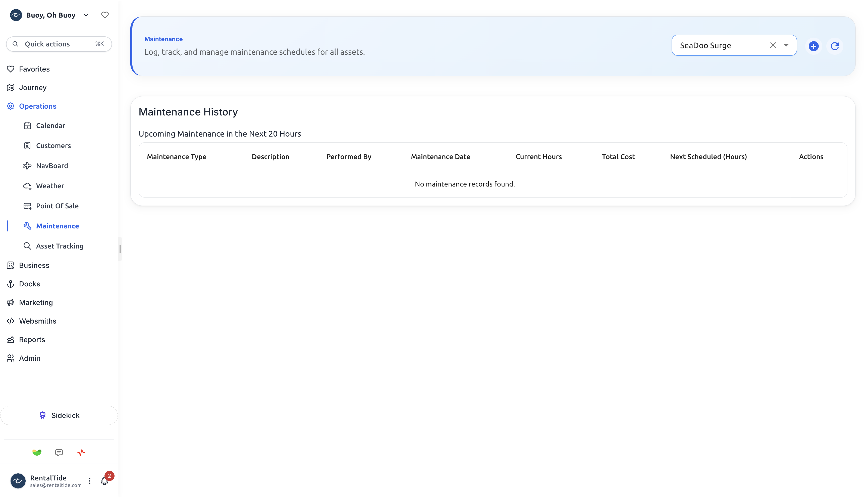Click the Maintenance wrench icon
This screenshot has width=868, height=498.
[27, 226]
